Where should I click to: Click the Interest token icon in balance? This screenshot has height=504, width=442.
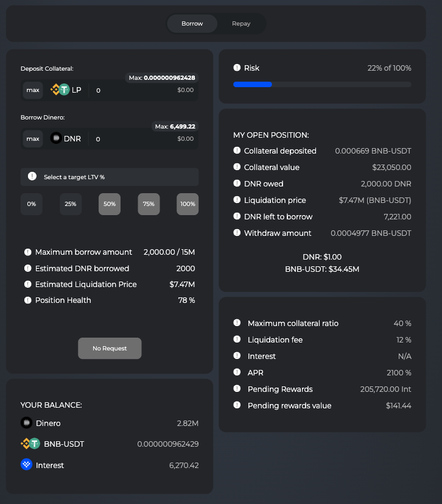point(26,465)
